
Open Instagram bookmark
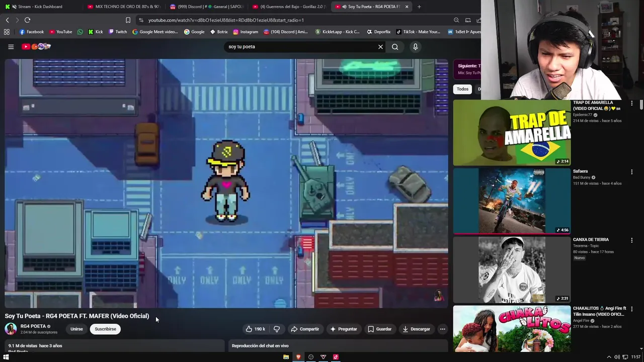click(x=246, y=32)
